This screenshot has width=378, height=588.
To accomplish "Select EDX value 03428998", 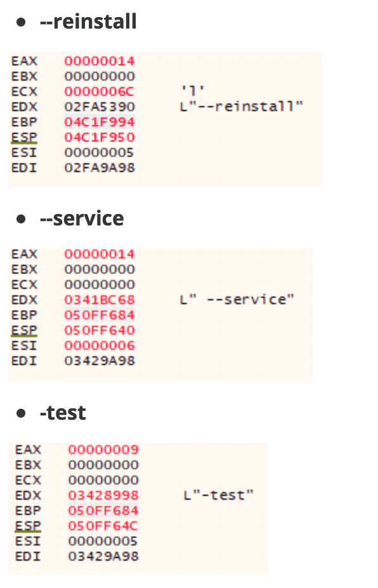I will point(103,495).
